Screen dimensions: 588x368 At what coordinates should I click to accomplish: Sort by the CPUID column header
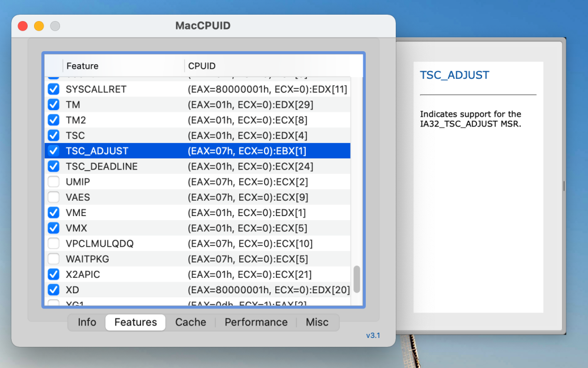(274, 66)
